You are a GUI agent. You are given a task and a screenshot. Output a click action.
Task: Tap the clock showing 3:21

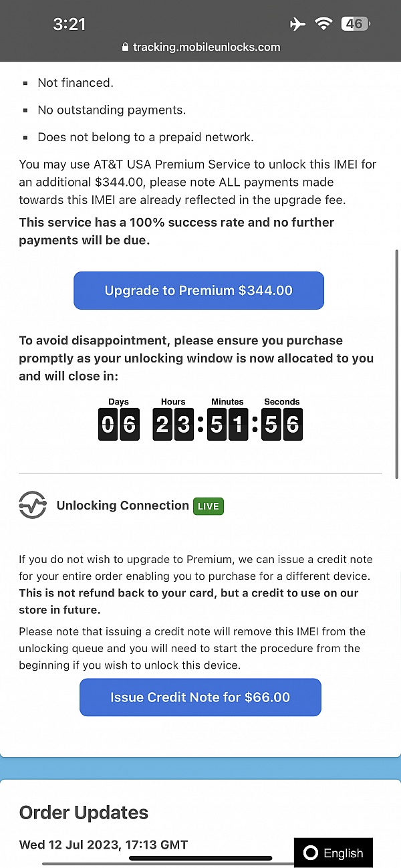[70, 23]
